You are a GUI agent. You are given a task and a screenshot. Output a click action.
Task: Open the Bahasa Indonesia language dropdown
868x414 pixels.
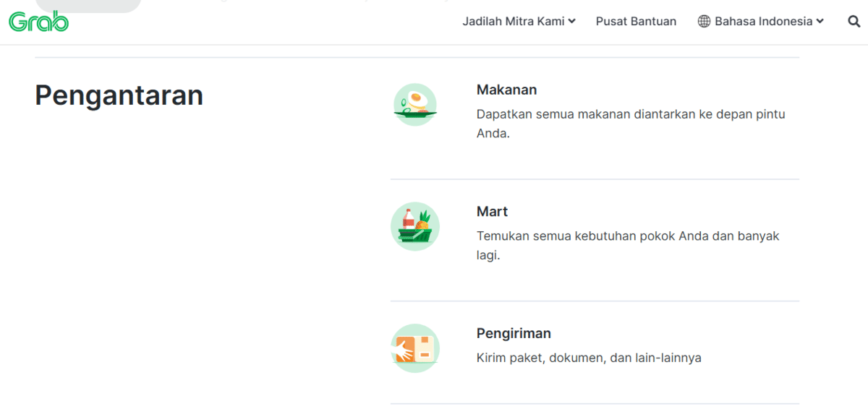tap(763, 22)
